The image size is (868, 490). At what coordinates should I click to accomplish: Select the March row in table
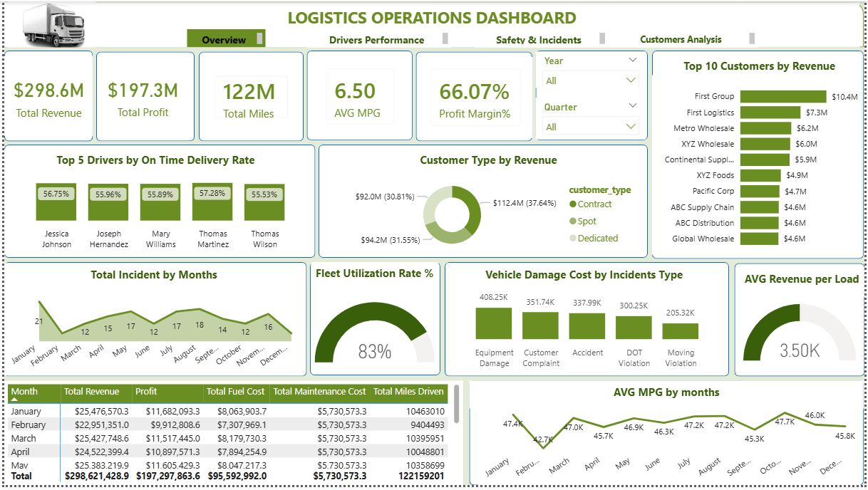point(227,438)
